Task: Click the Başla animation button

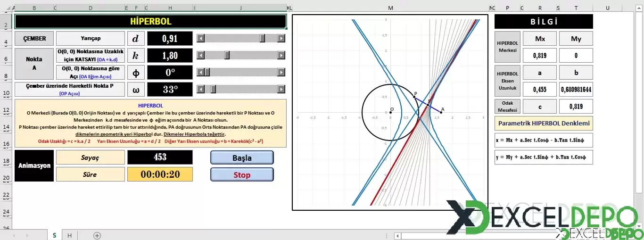Action: [242, 157]
